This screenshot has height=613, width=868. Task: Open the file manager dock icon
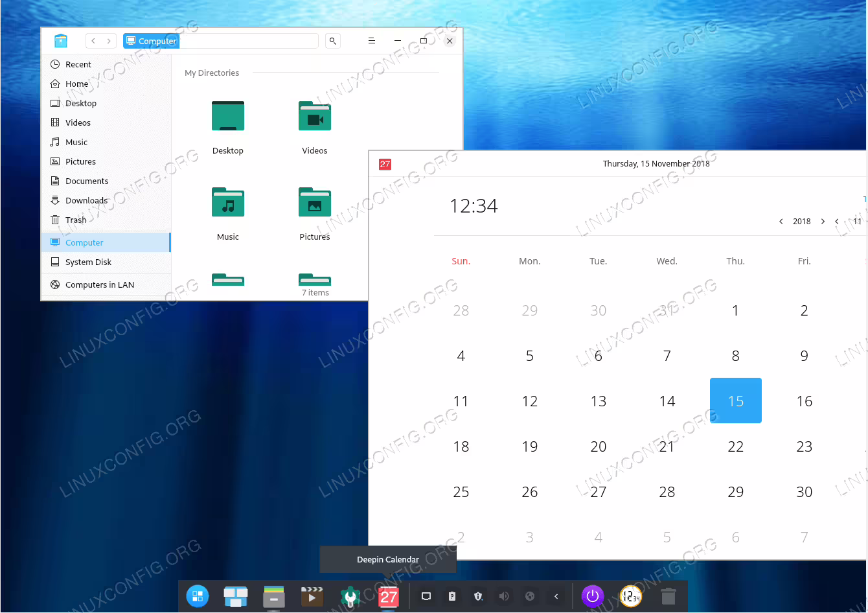coord(274,596)
